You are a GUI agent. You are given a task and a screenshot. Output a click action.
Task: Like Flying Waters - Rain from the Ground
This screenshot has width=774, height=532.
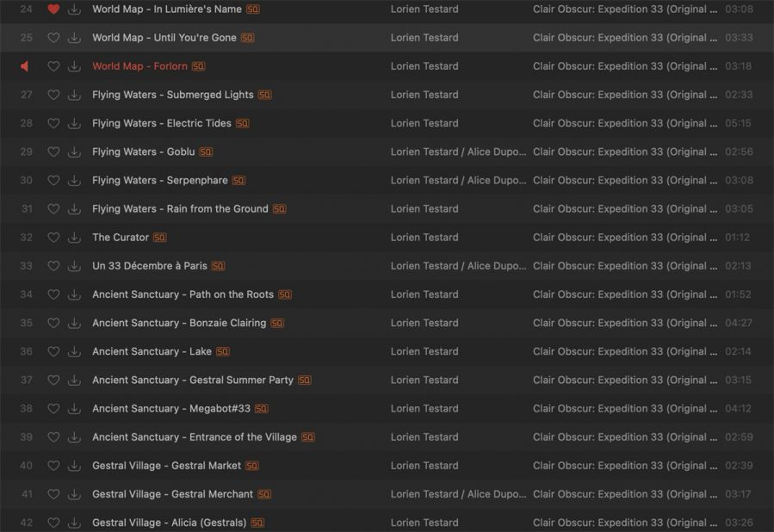tap(53, 208)
